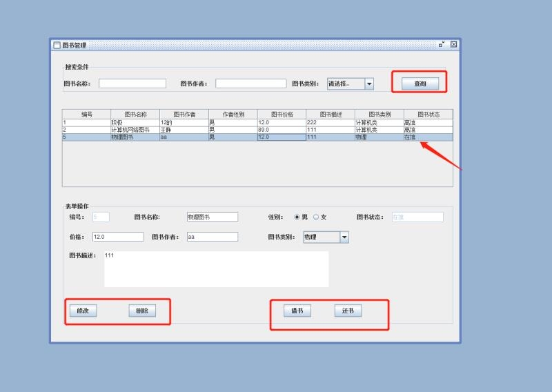This screenshot has height=392, width=552.
Task: Select the 编号 cell with value 2
Action: (x=87, y=130)
